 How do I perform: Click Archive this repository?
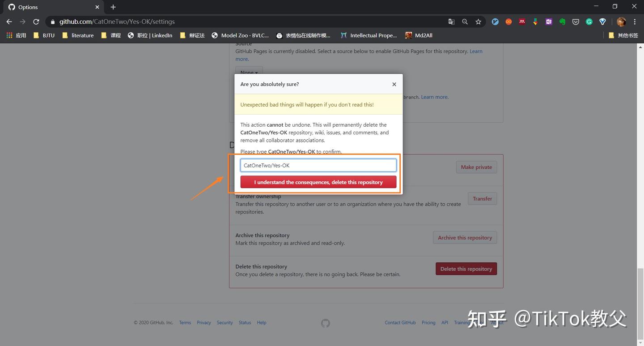(x=465, y=237)
